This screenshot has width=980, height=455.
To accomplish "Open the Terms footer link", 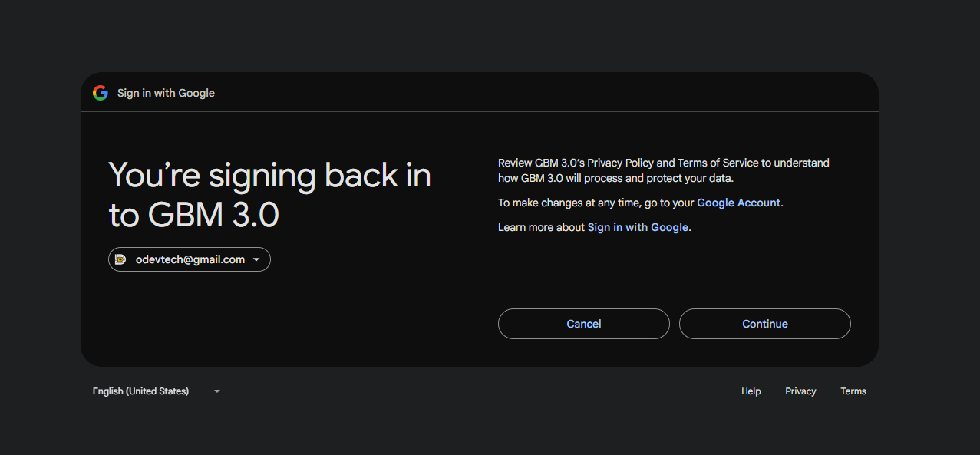I will (853, 391).
